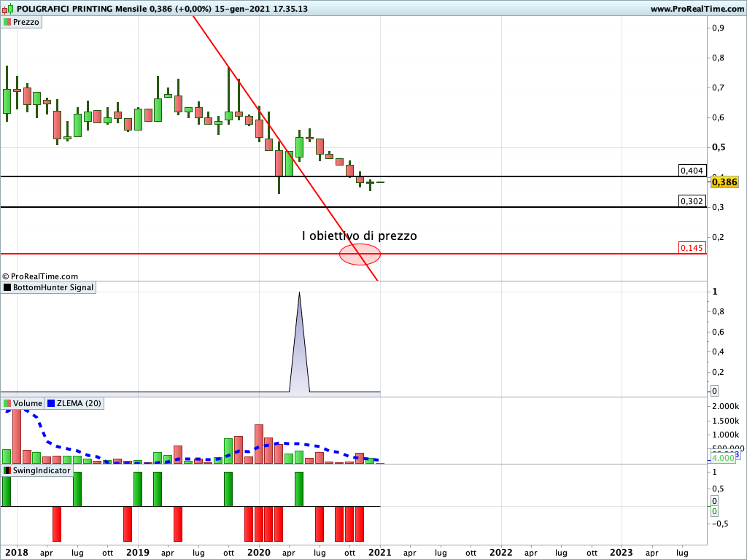The image size is (747, 560).
Task: Click the 2.000k value on the volume axis
Action: click(x=726, y=406)
